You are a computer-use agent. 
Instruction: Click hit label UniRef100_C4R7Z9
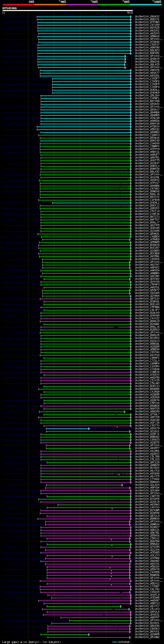pyautogui.click(x=147, y=496)
